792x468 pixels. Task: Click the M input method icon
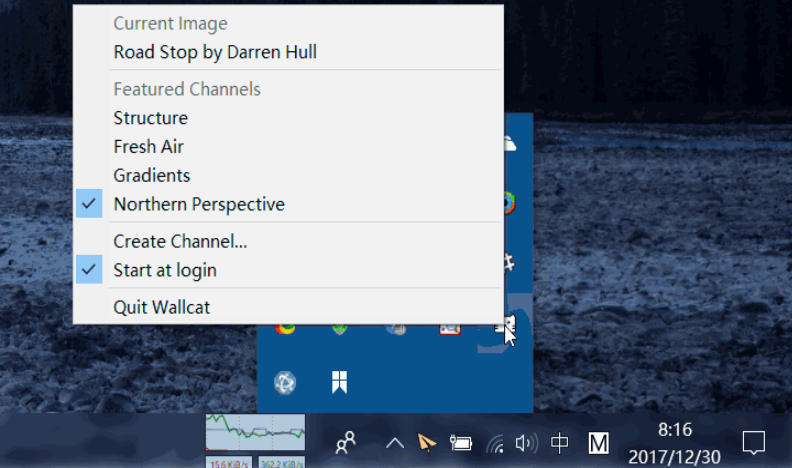click(599, 442)
